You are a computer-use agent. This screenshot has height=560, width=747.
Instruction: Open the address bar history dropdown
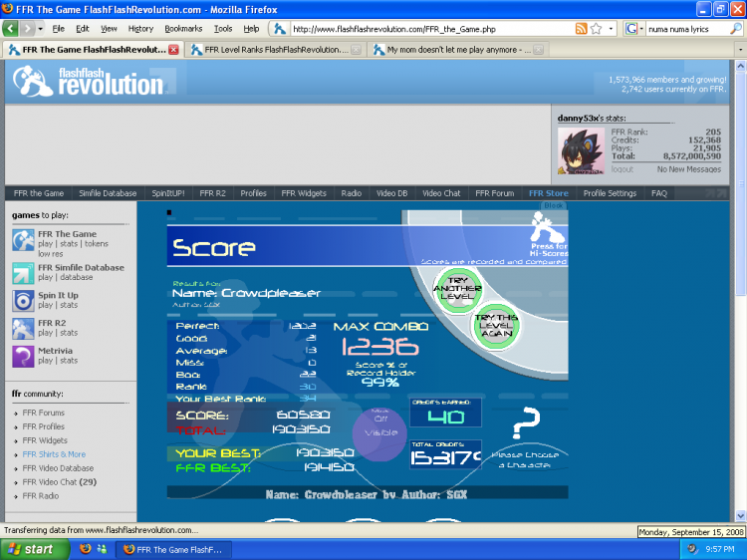coord(612,29)
